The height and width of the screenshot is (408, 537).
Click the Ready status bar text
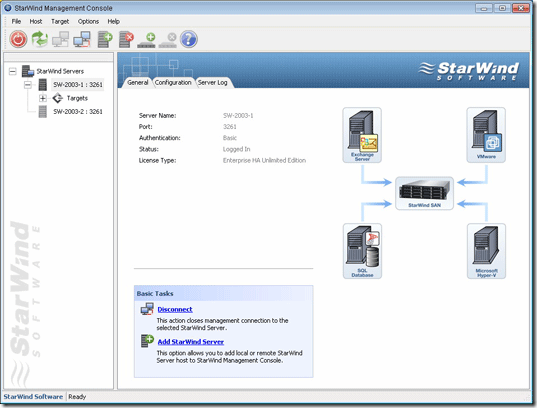[x=77, y=396]
